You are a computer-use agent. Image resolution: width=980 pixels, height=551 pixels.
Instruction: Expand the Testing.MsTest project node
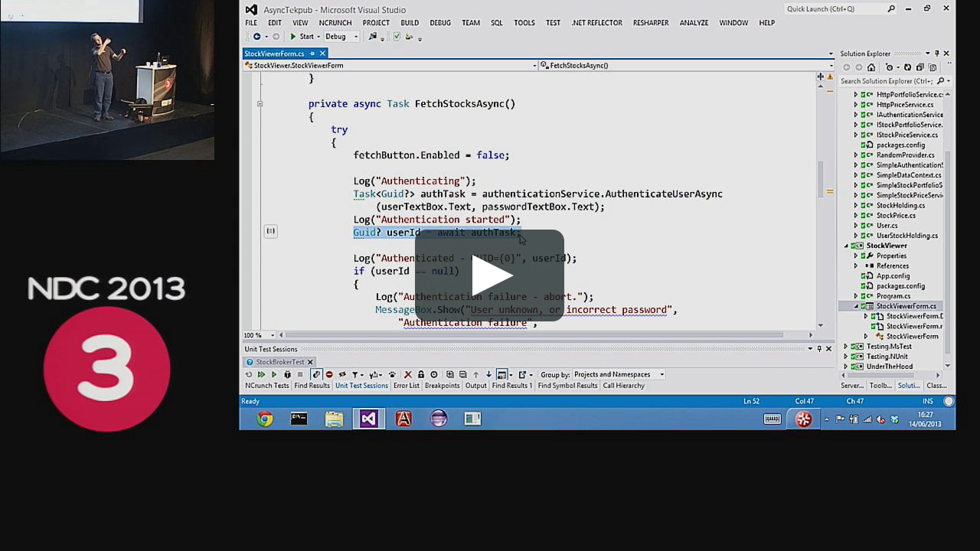tap(846, 347)
